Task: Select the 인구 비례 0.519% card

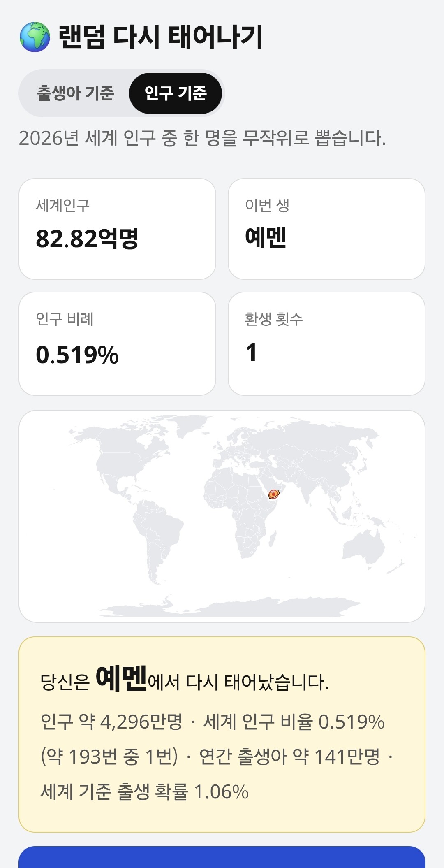Action: point(118,343)
